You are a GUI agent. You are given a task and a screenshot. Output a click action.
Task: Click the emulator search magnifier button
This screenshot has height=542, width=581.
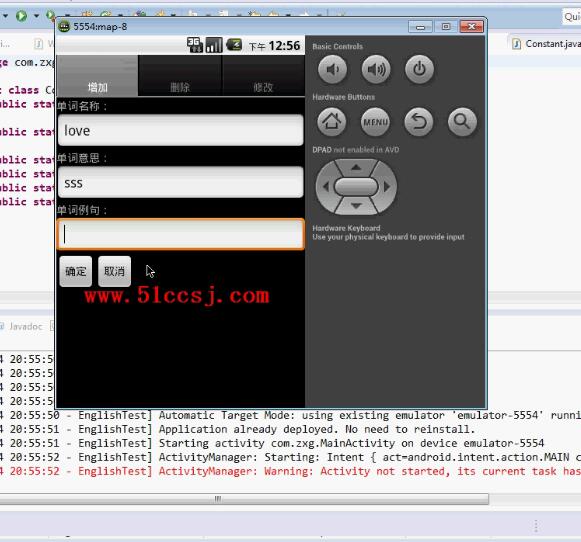pos(462,122)
